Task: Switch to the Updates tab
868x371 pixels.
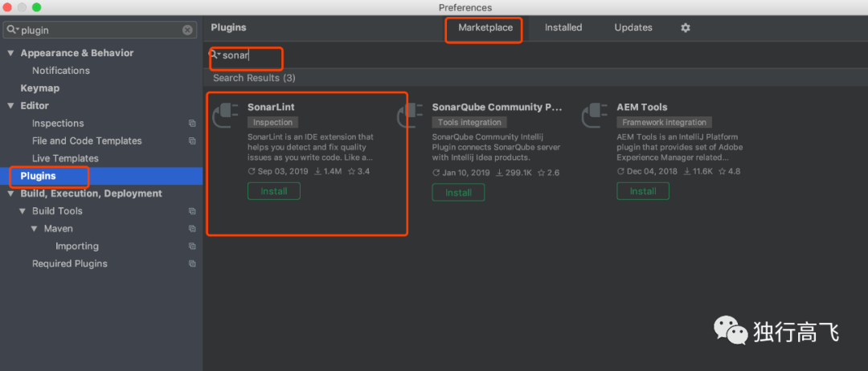Action: click(633, 27)
